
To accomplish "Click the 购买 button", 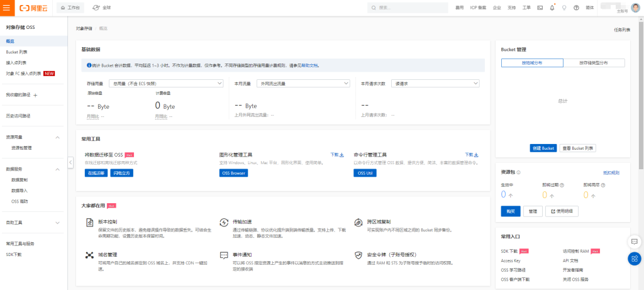I will (511, 211).
